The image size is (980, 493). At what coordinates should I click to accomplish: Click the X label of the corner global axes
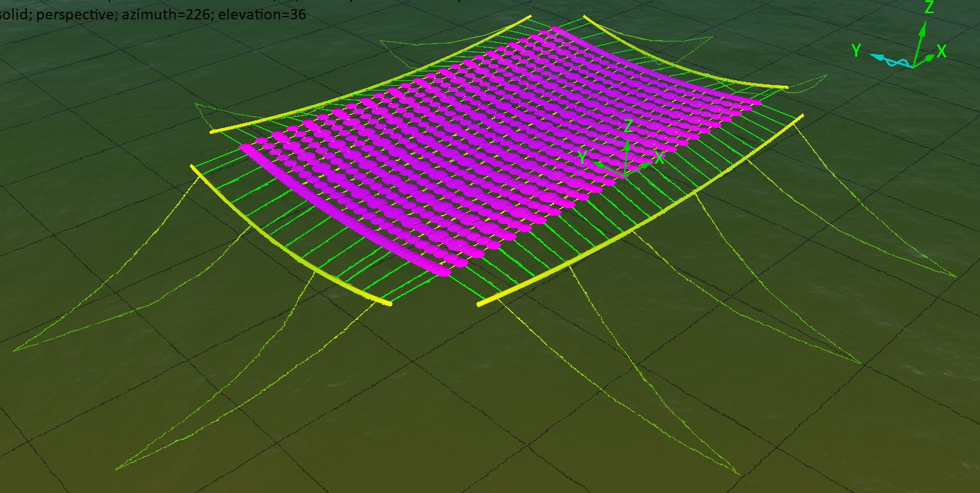(941, 51)
